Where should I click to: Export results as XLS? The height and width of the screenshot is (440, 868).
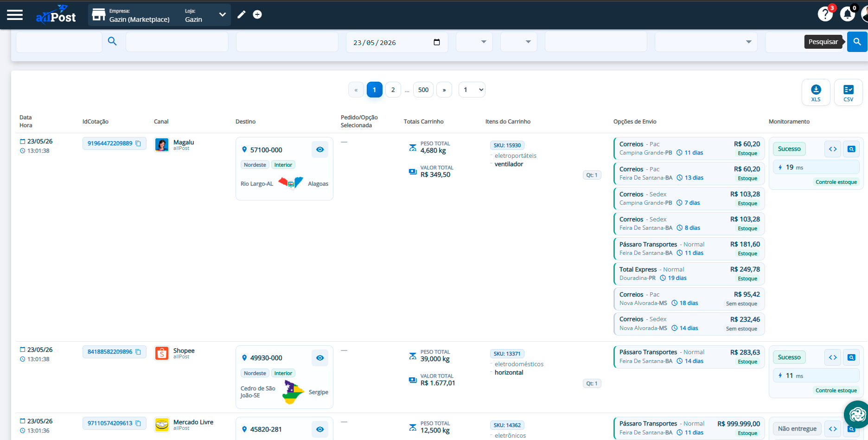click(x=816, y=92)
